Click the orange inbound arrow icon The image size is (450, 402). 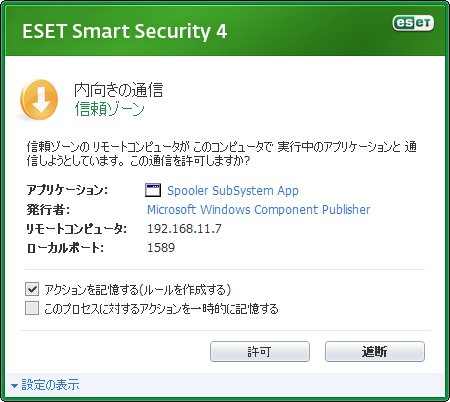pyautogui.click(x=39, y=100)
